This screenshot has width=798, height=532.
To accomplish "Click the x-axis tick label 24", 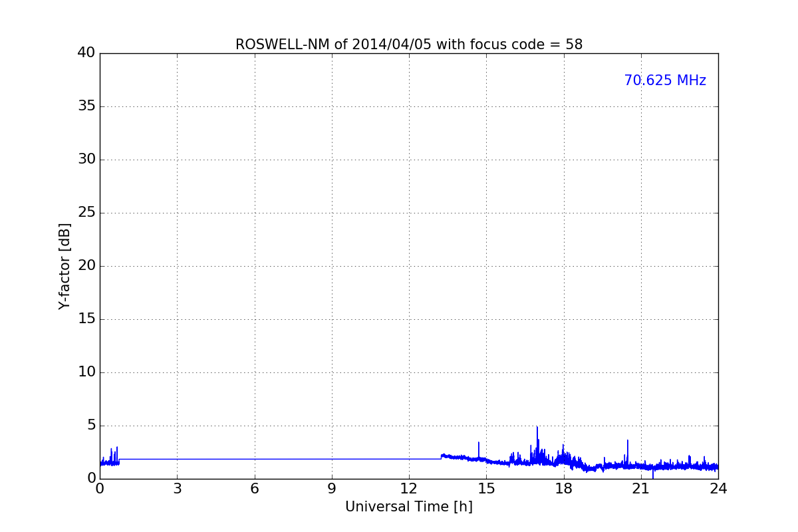I will coord(718,489).
